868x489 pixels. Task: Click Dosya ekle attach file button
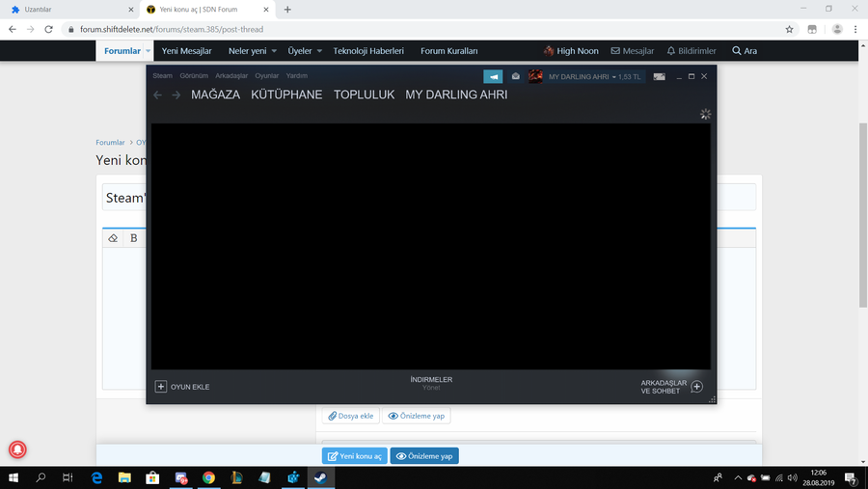[351, 416]
